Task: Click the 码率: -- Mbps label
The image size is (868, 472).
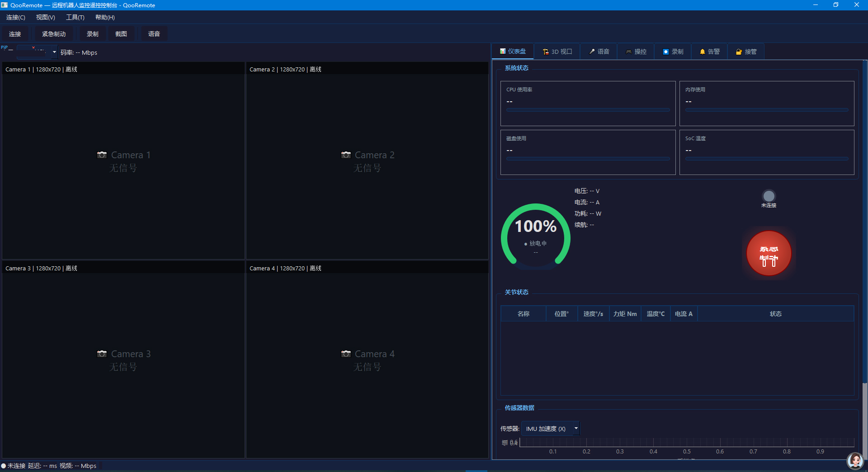Action: click(x=79, y=52)
